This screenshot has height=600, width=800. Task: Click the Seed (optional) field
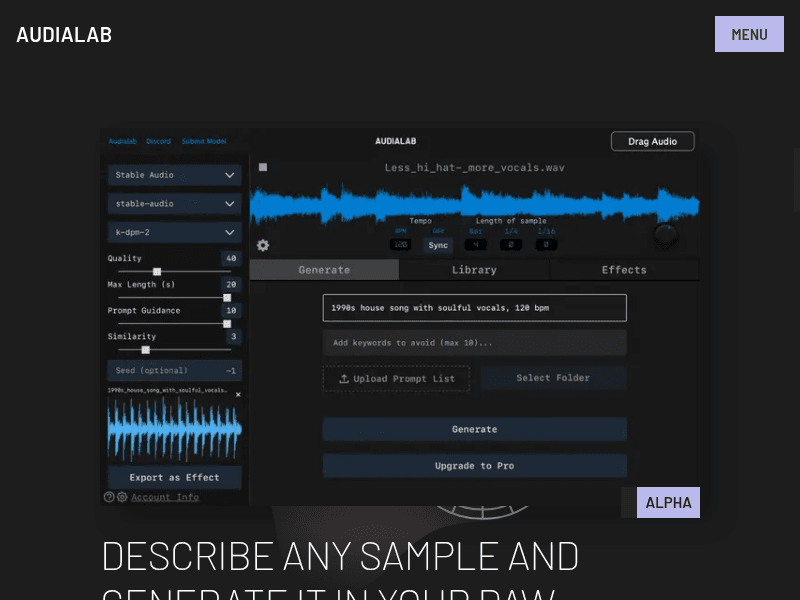[174, 370]
